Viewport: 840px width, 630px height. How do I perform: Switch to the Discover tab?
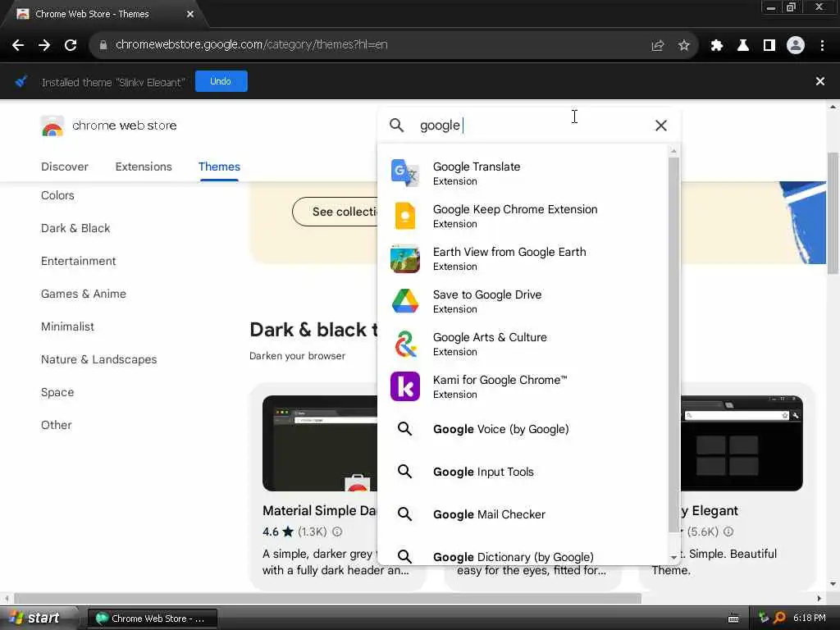65,167
